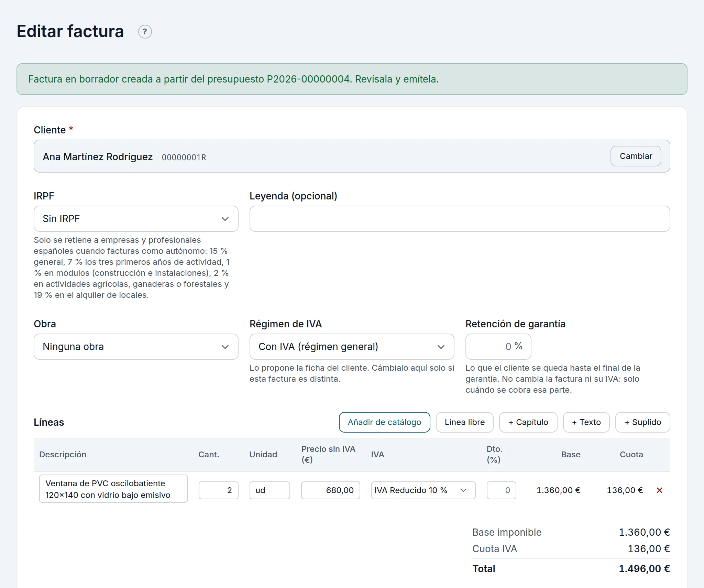The height and width of the screenshot is (588, 704).
Task: Open the help icon beside Editar factura
Action: [x=145, y=32]
